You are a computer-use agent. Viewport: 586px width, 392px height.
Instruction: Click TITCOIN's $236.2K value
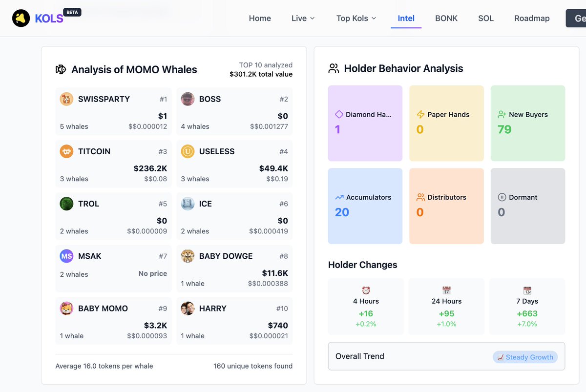pos(150,168)
